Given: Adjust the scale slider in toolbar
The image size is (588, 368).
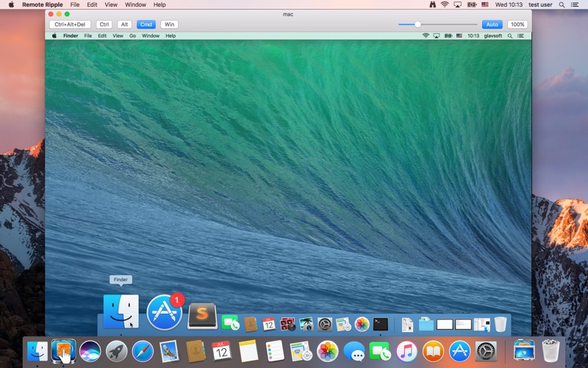Looking at the screenshot, I should tap(417, 24).
